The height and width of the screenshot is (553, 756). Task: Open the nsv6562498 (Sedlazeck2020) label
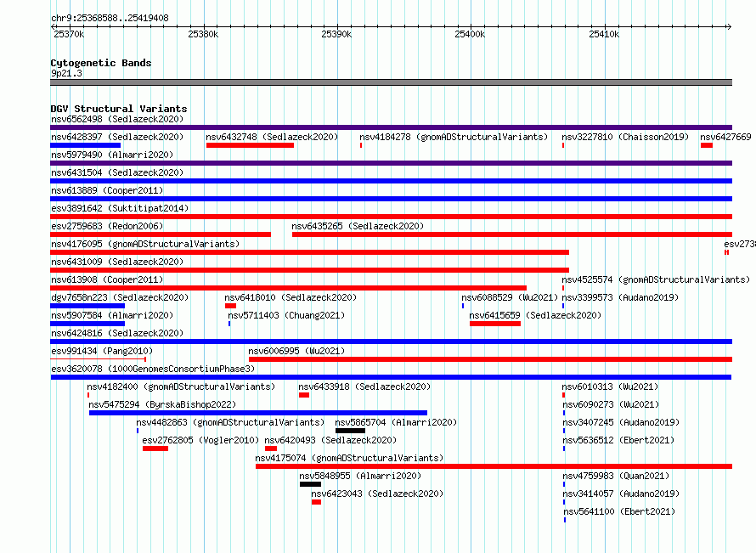(117, 119)
